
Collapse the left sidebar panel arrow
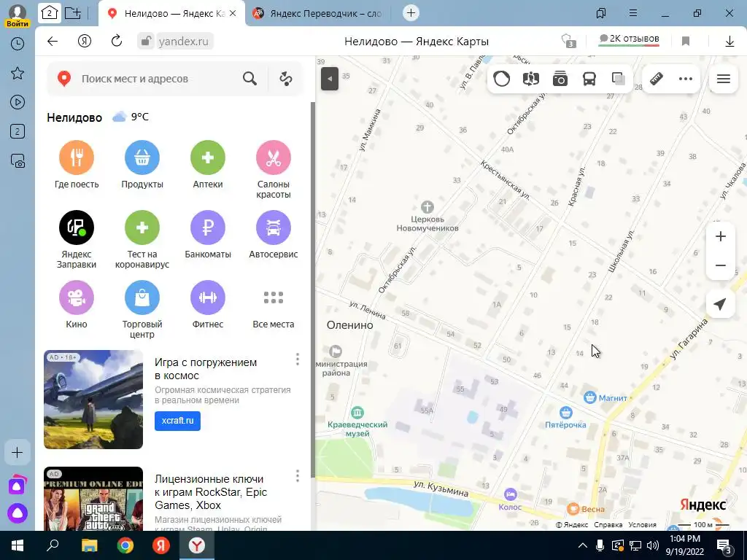330,79
